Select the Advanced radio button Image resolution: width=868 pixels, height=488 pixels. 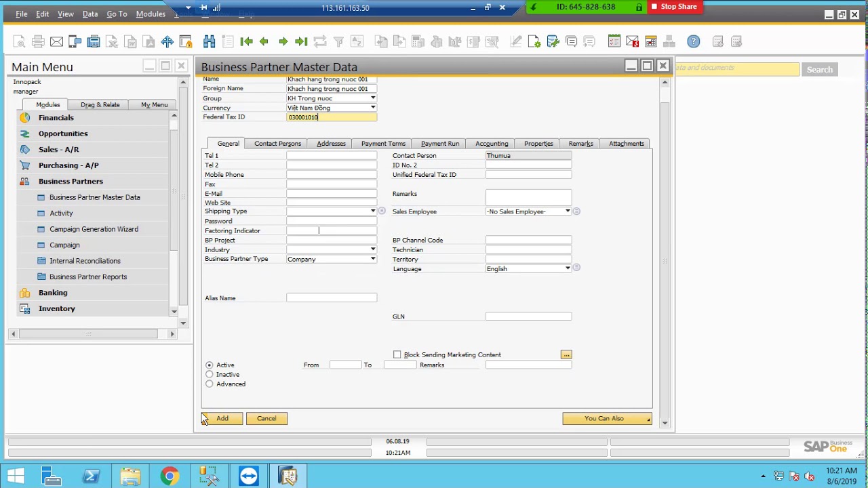click(x=209, y=384)
